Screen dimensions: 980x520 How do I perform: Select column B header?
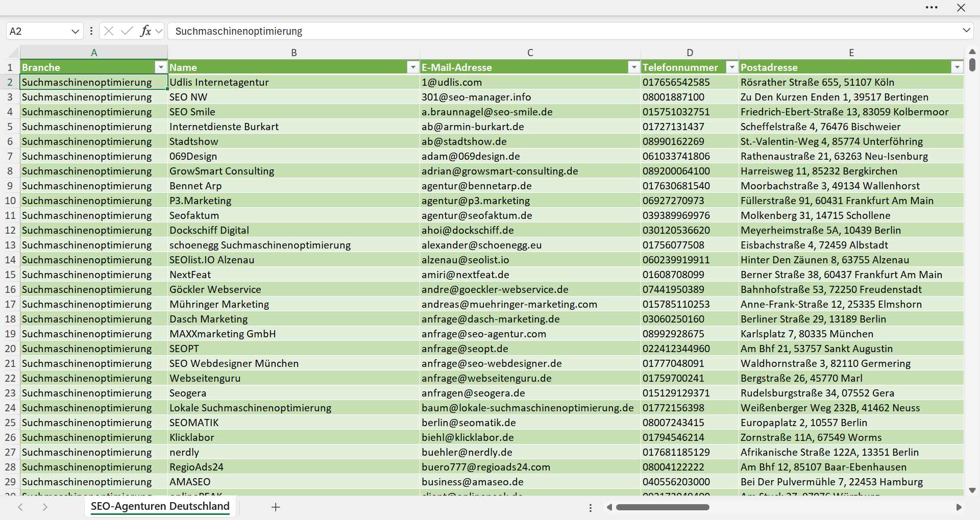click(294, 53)
